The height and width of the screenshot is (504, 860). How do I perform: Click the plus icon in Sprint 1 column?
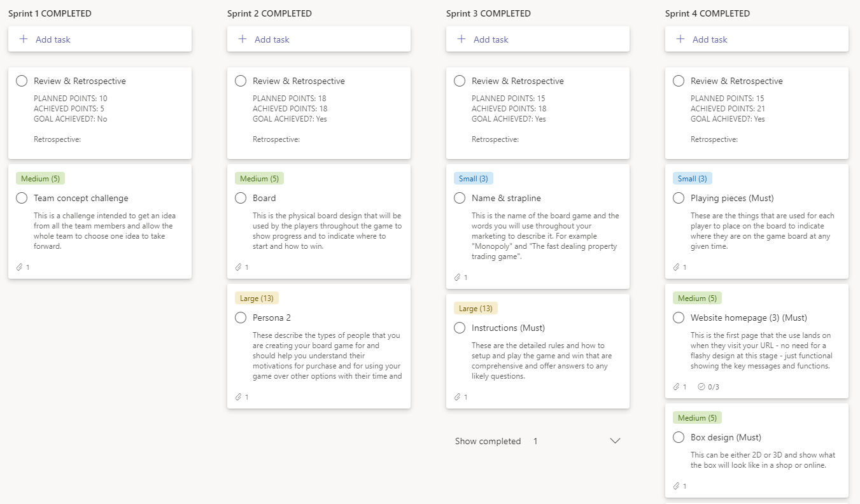(x=23, y=39)
